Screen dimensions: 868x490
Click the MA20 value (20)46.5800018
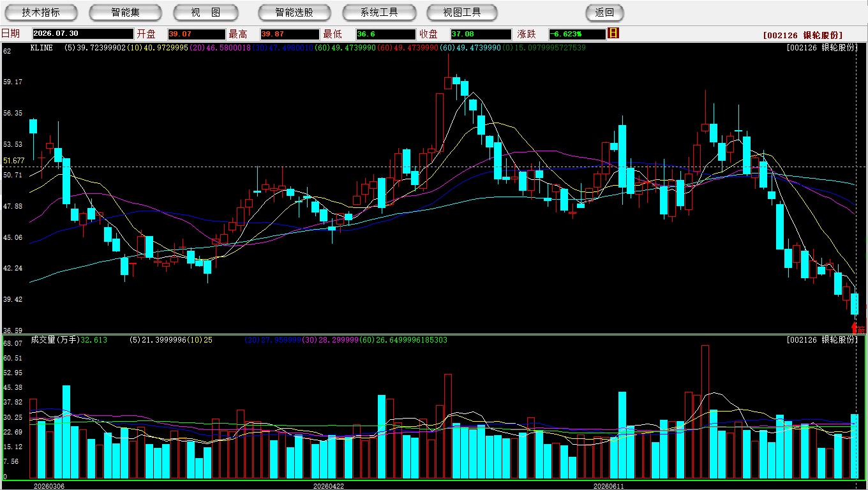tap(220, 48)
